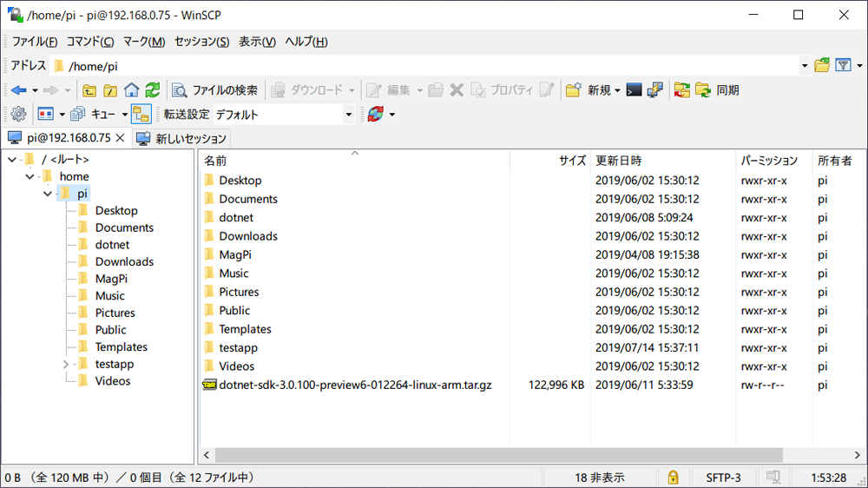
Task: Go to home directory icon
Action: (131, 90)
